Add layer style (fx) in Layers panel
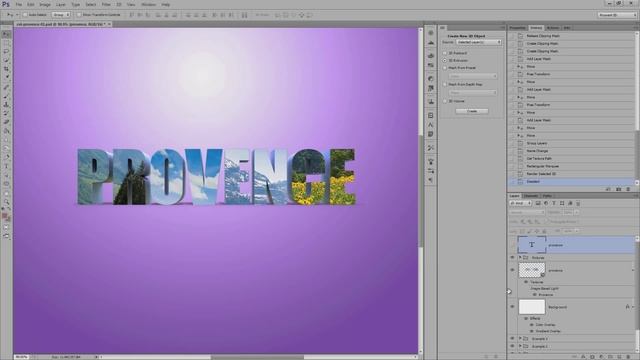640x360 pixels. coord(583,357)
